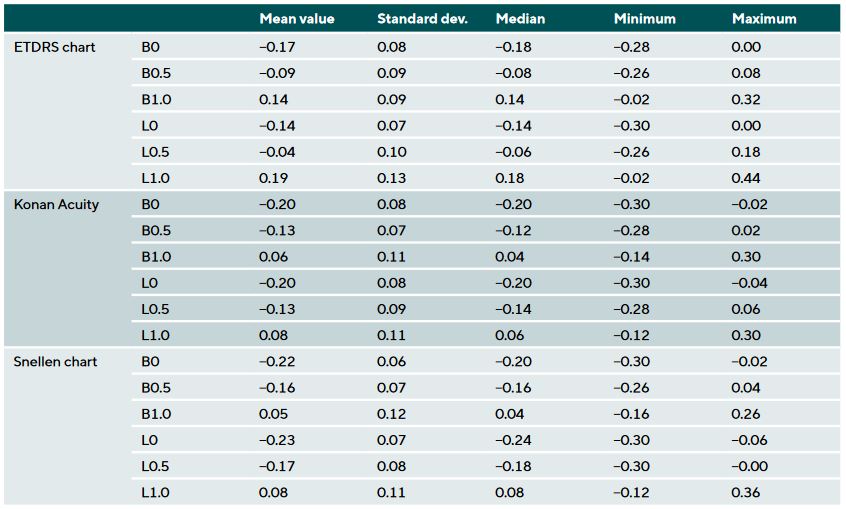This screenshot has width=846, height=509.
Task: Click the 0.44 maximum value cell
Action: pyautogui.click(x=746, y=178)
